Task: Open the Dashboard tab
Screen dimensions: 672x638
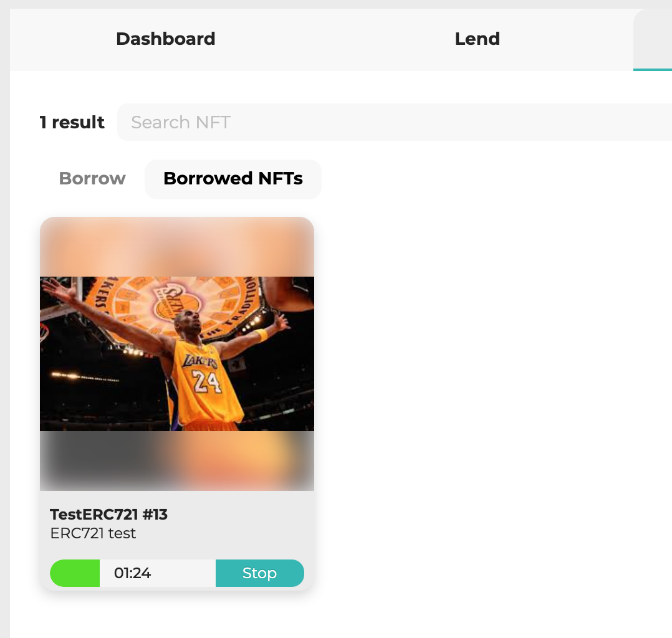Action: 165,39
